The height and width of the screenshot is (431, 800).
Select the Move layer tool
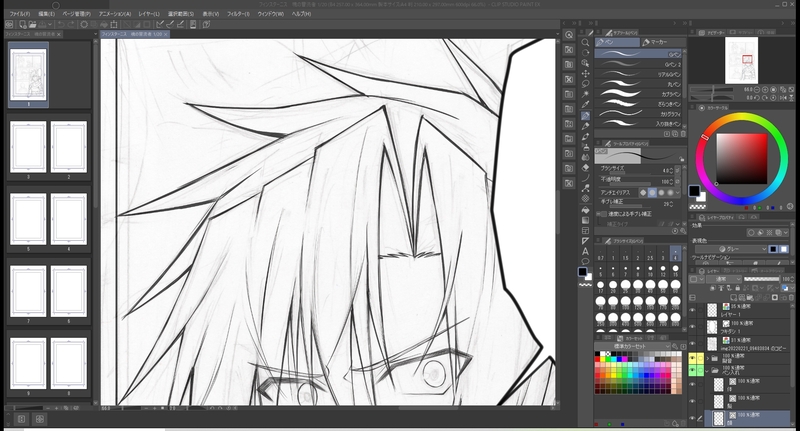point(585,73)
